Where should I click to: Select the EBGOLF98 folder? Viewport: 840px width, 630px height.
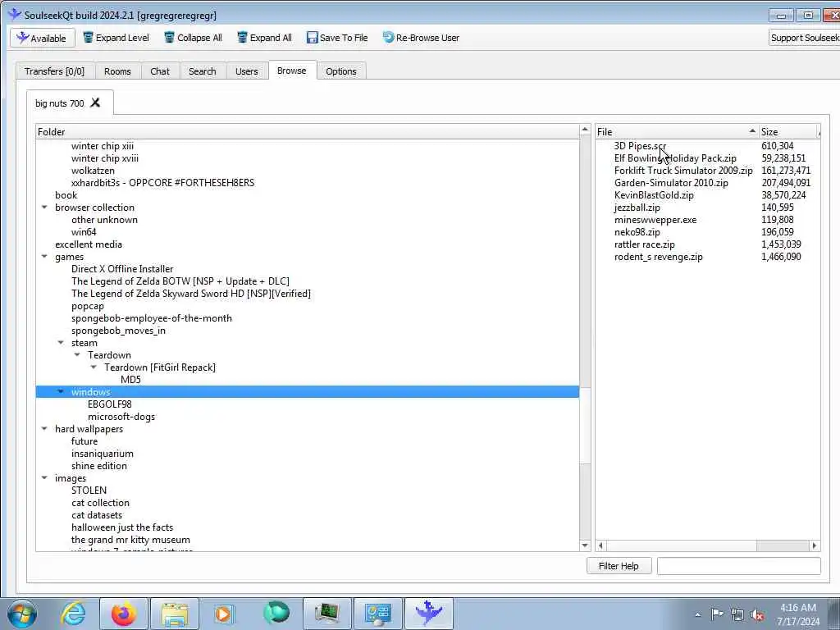pyautogui.click(x=109, y=404)
